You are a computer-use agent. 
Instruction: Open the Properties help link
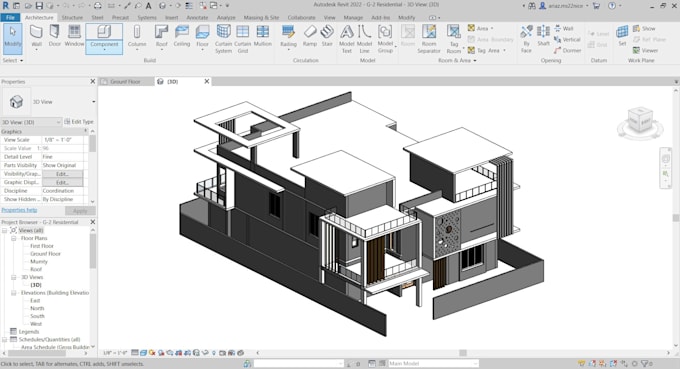19,210
